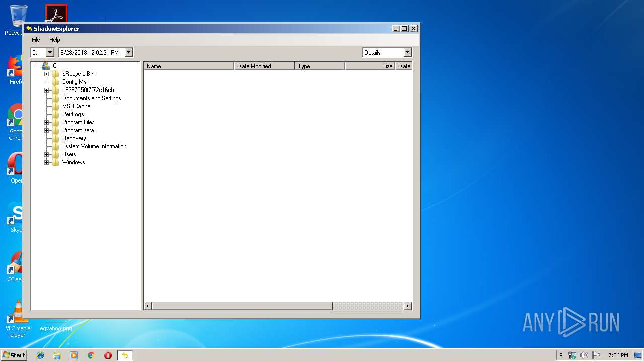Select Documents and Settings in tree
The height and width of the screenshot is (362, 644).
[x=92, y=98]
